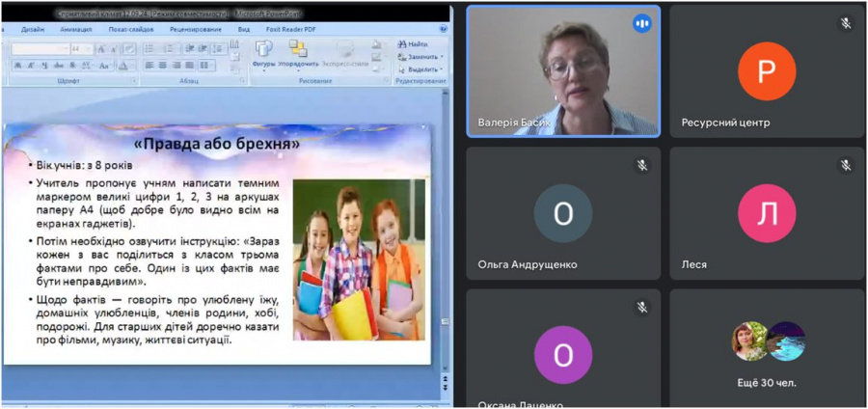Viewport: 868px width, 409px height.
Task: Open the text columns dropdown
Action: coord(206,66)
